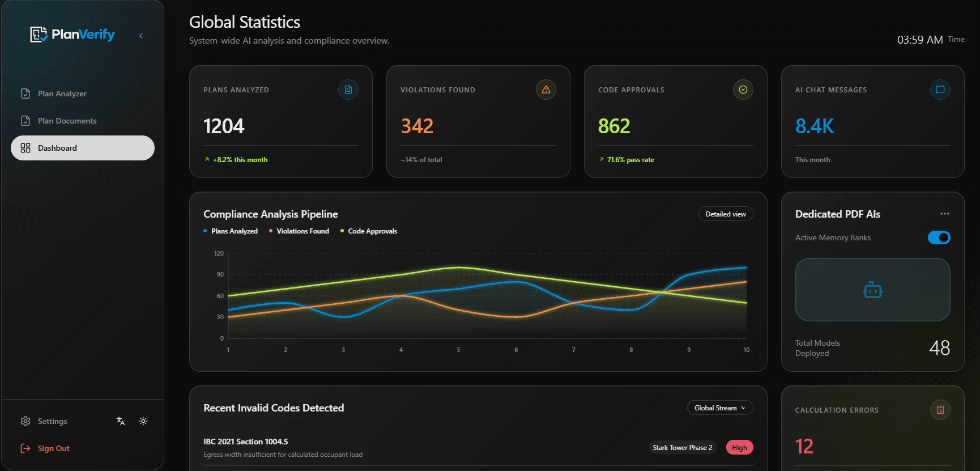Click the Code Approvals checkmark icon
Viewport: 980px width, 471px height.
point(743,90)
